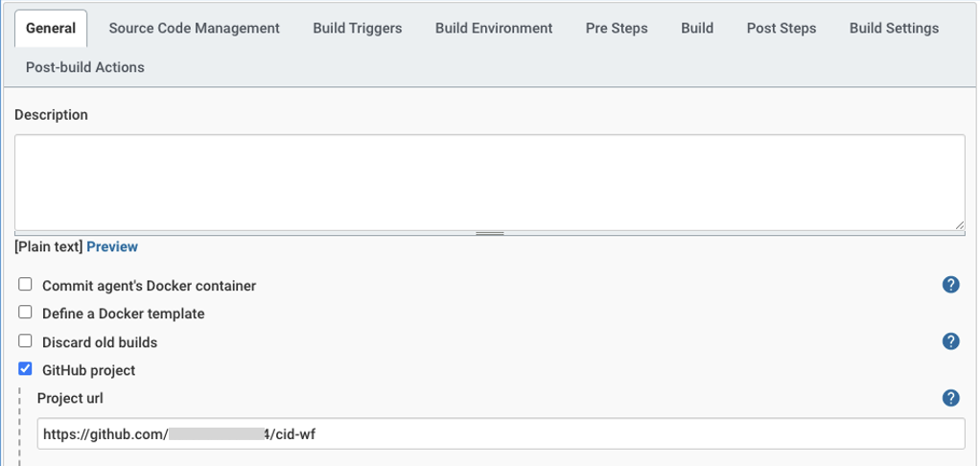Grab the Description box resize handle
Viewport: 980px width, 466px height.
coord(490,234)
